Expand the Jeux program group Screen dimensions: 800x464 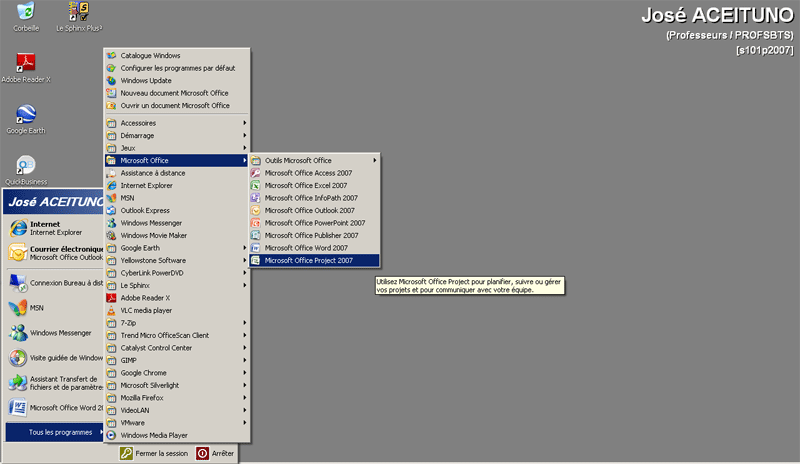coord(176,148)
